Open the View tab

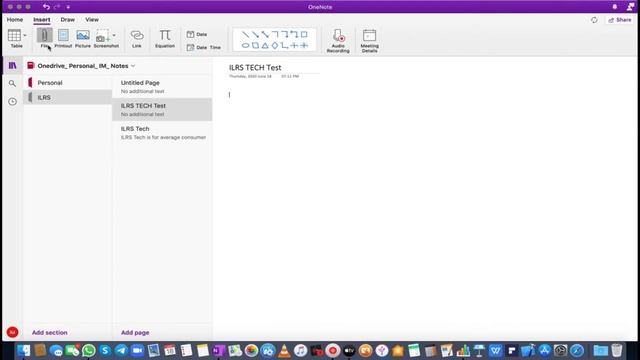click(92, 20)
